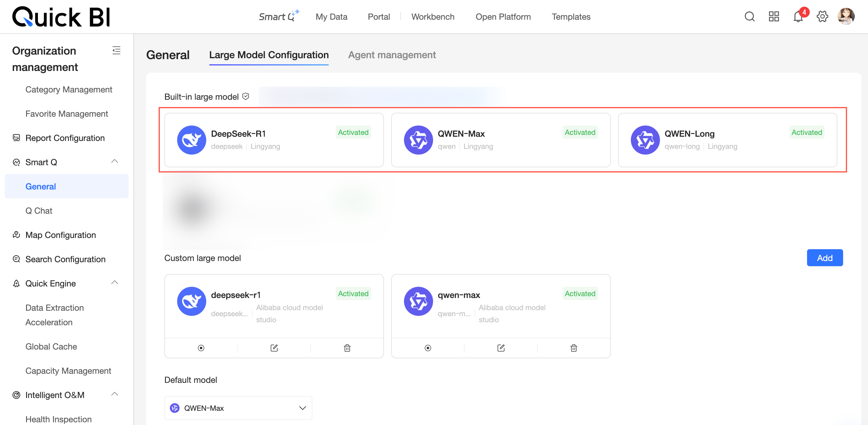This screenshot has height=425, width=868.
Task: Click the edit icon under qwen-max card
Action: 501,348
